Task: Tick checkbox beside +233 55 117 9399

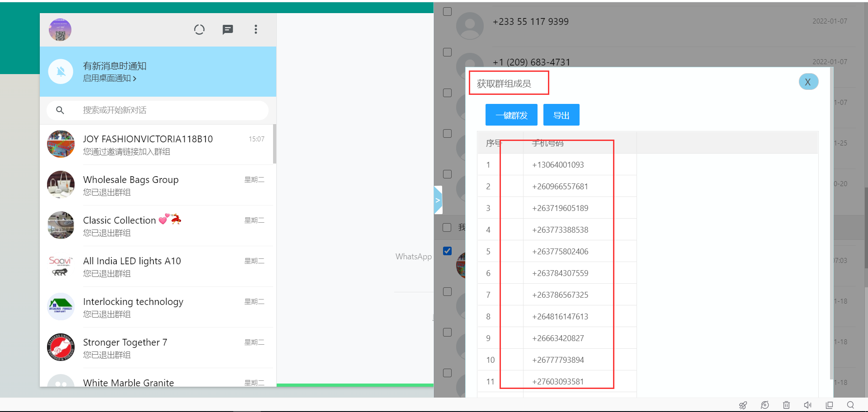Action: pyautogui.click(x=447, y=12)
